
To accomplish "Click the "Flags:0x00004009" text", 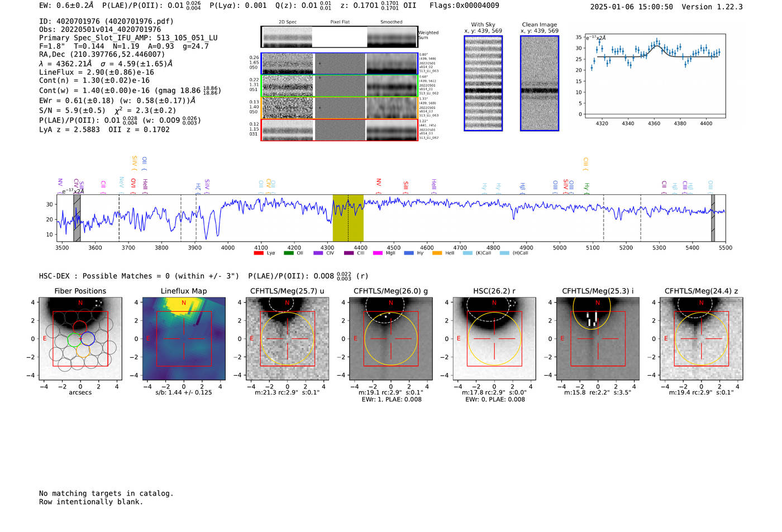I will (464, 5).
